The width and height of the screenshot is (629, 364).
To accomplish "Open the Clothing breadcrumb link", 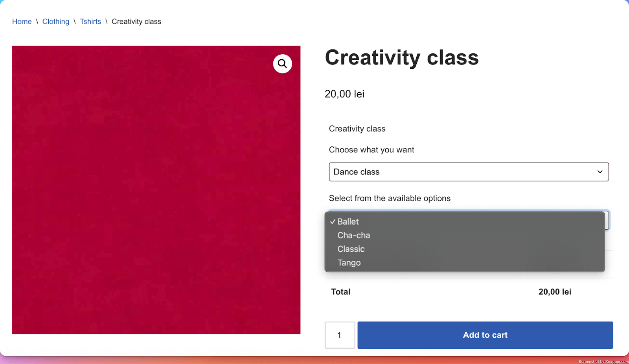I will [x=56, y=22].
